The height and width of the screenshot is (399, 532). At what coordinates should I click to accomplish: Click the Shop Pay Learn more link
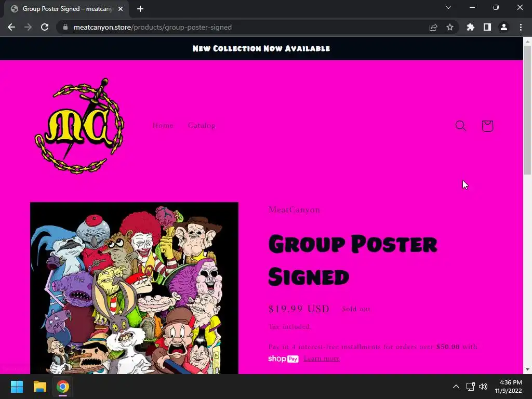pyautogui.click(x=322, y=358)
